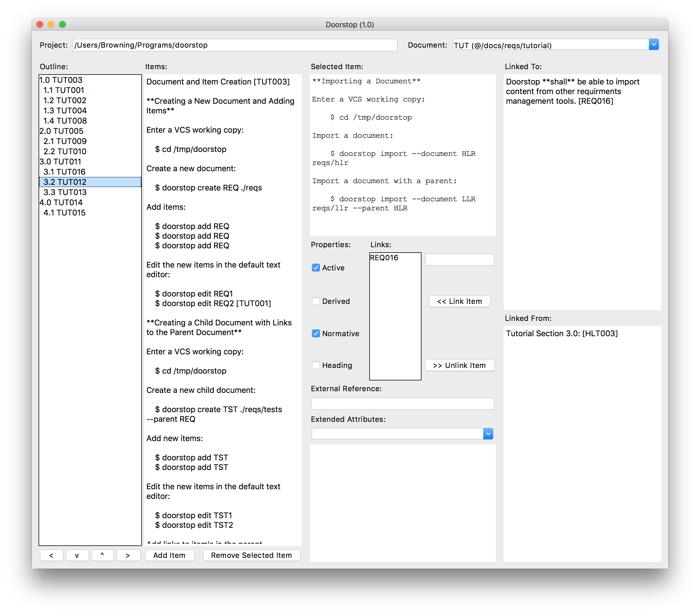
Task: Check the Heading property
Action: pyautogui.click(x=316, y=365)
